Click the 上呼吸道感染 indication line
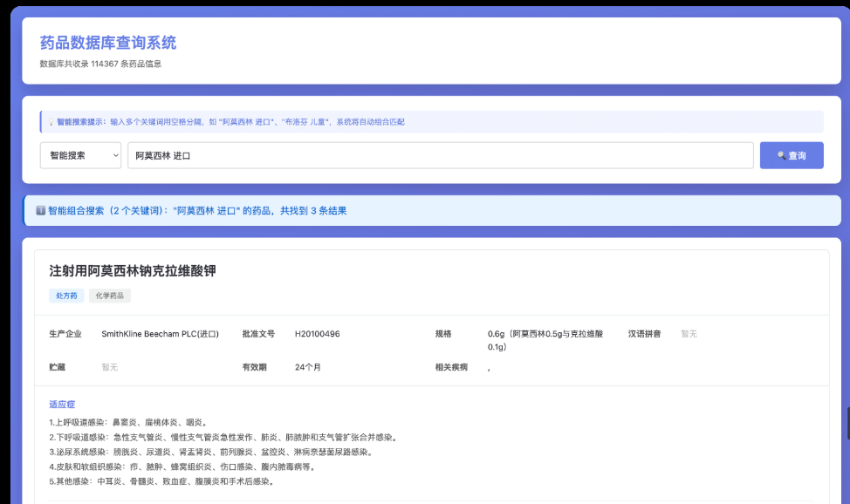 128,422
